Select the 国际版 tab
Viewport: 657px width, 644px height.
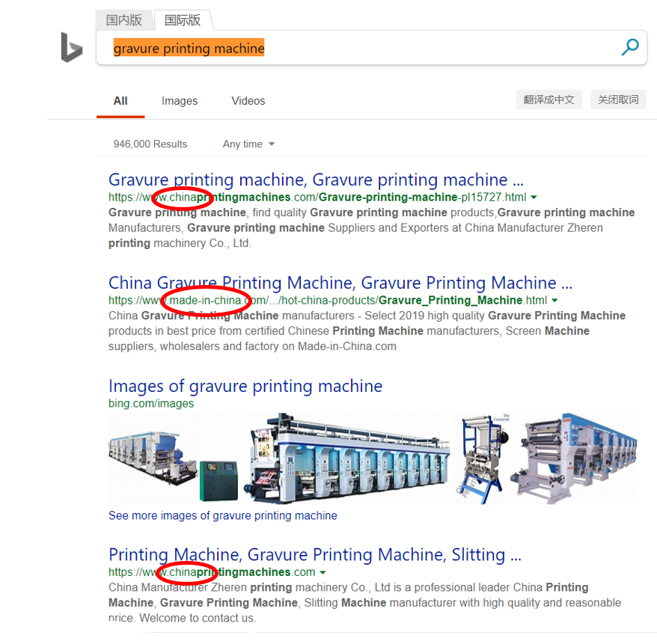(x=183, y=20)
